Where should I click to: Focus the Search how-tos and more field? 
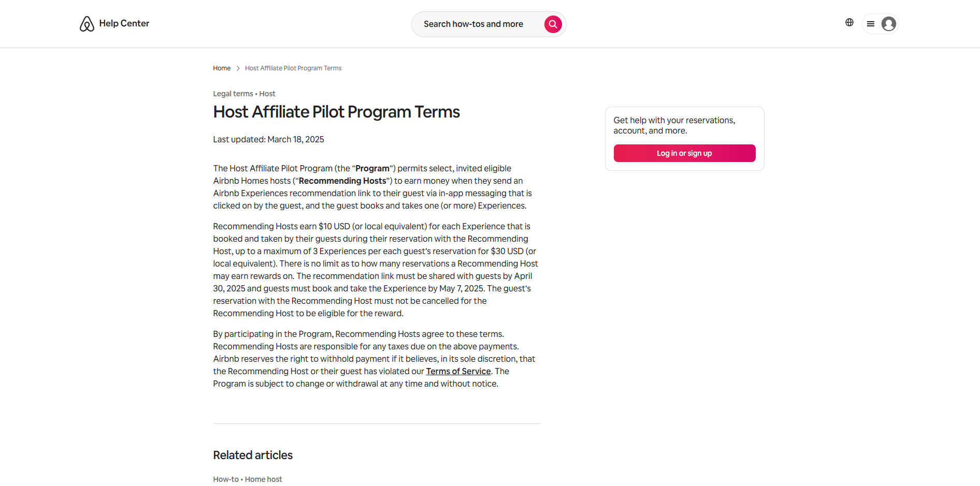(x=473, y=24)
